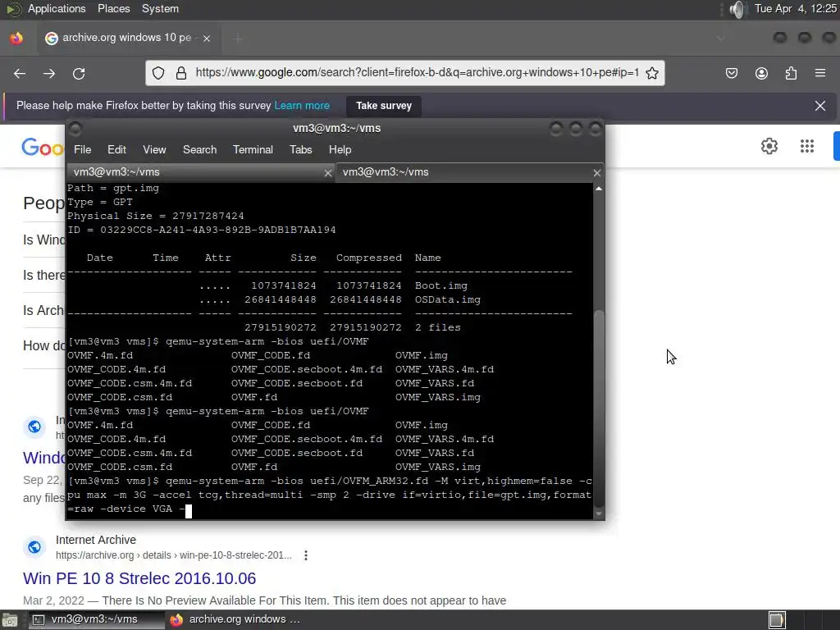This screenshot has height=630, width=840.
Task: Open the terminal View menu
Action: [x=154, y=150]
